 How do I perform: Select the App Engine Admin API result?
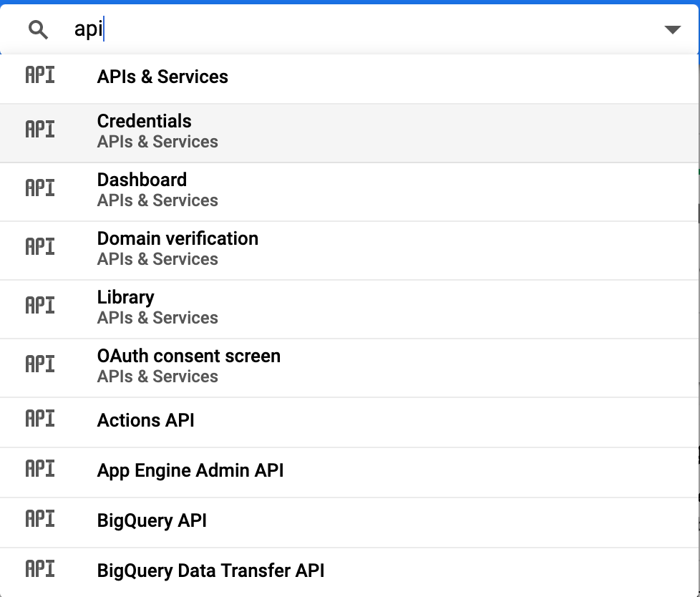[x=349, y=472]
